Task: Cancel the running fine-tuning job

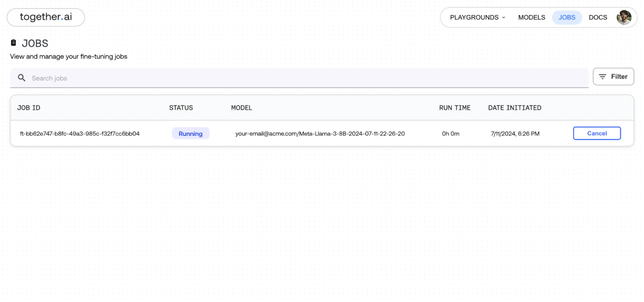Action: pos(597,133)
